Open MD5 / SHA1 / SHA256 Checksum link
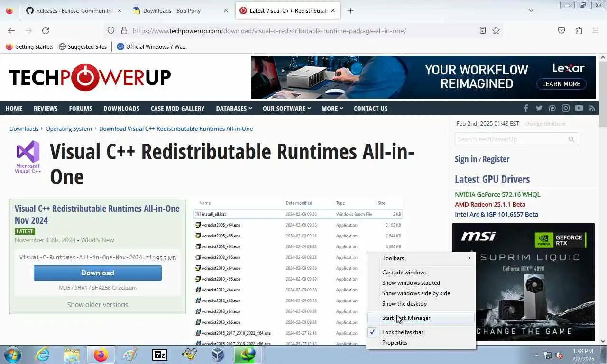The image size is (607, 364). 98,288
